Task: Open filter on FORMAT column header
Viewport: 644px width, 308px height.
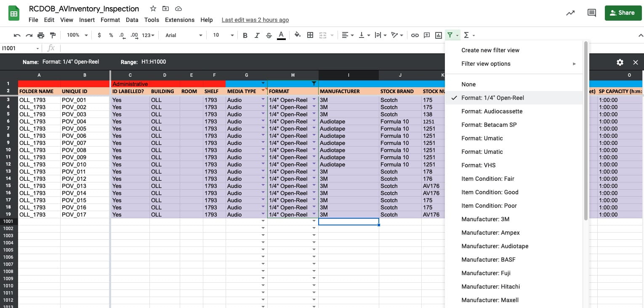Action: click(314, 84)
